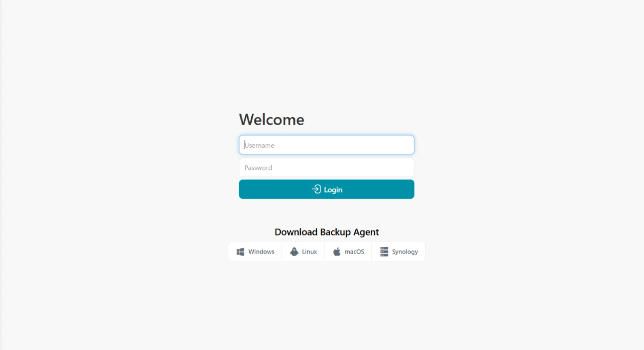Get the Synology backup agent package
The width and height of the screenshot is (644, 350).
[x=398, y=251]
